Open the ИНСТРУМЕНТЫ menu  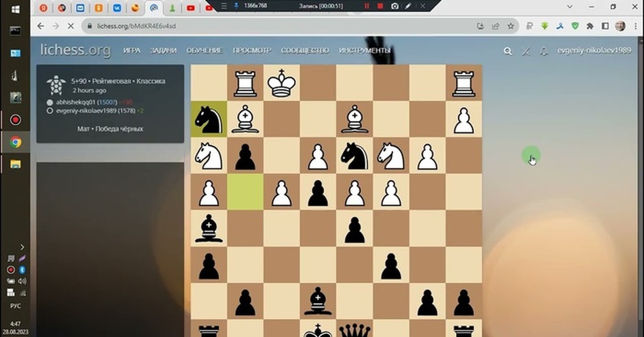366,49
